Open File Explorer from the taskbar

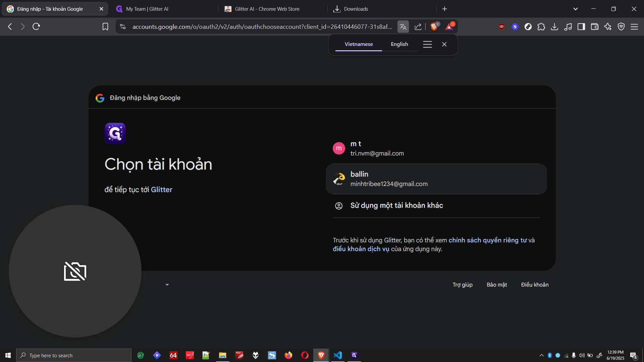[x=222, y=355]
